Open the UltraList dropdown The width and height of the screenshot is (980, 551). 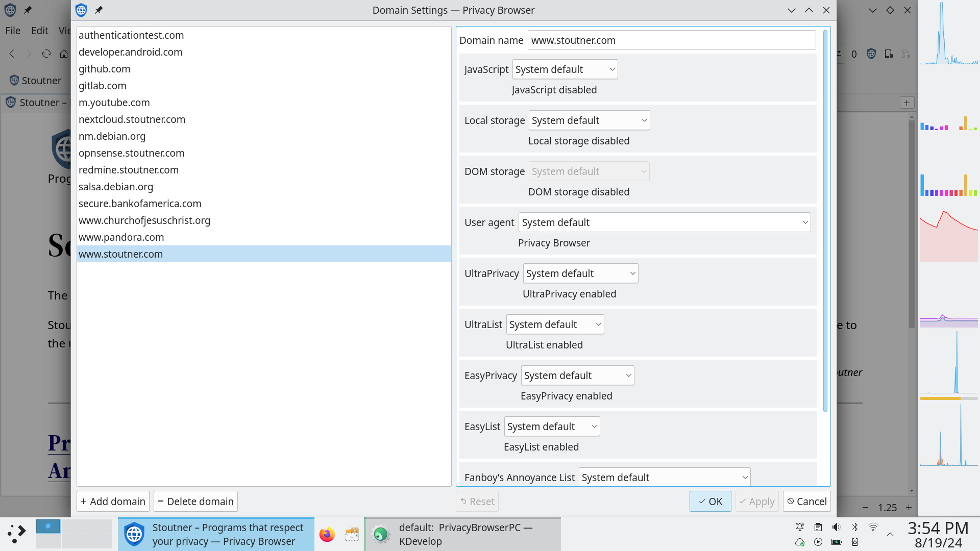(555, 324)
